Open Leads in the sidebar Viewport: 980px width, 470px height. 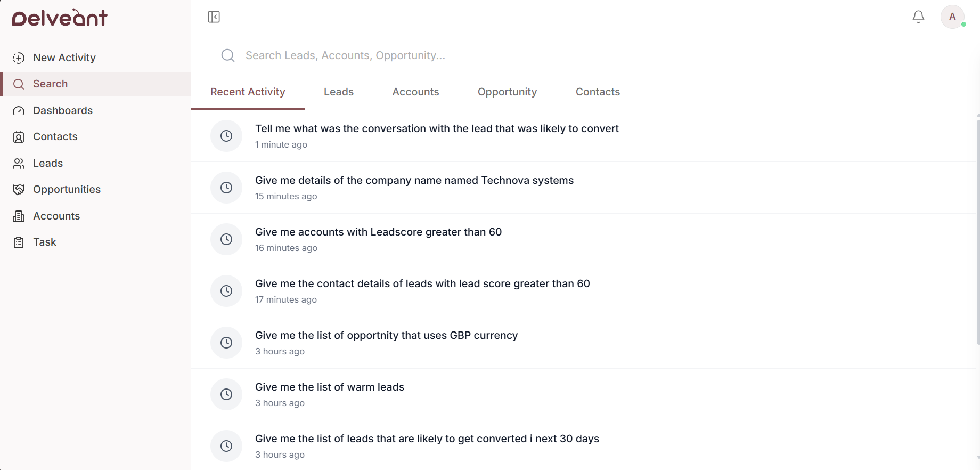tap(47, 163)
